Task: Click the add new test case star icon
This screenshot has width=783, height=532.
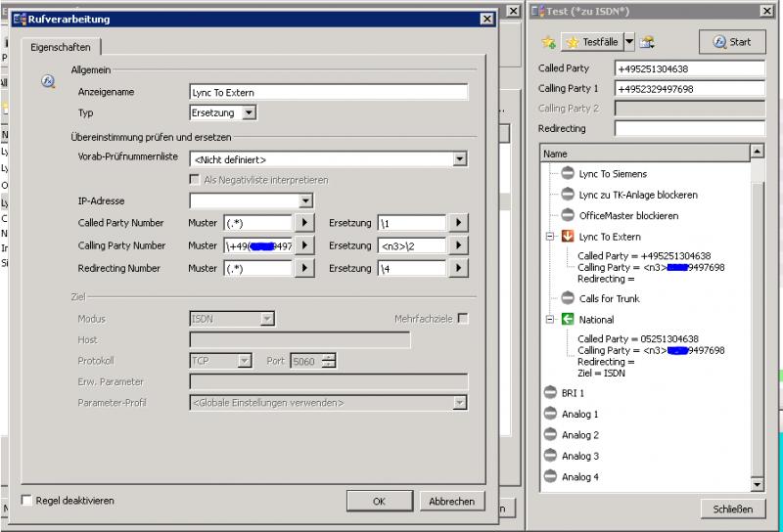Action: (x=548, y=42)
